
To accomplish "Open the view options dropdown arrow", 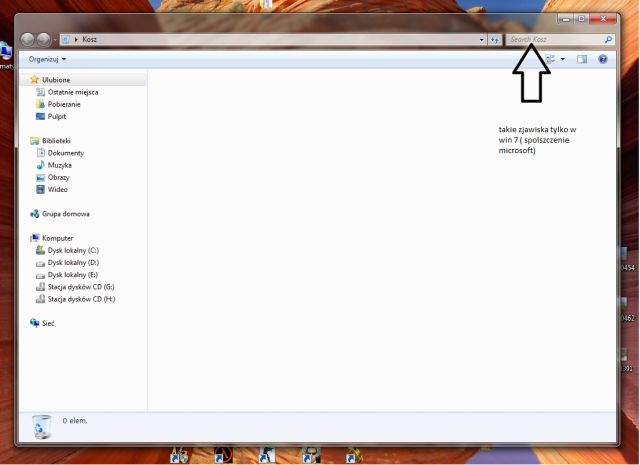I will [562, 59].
